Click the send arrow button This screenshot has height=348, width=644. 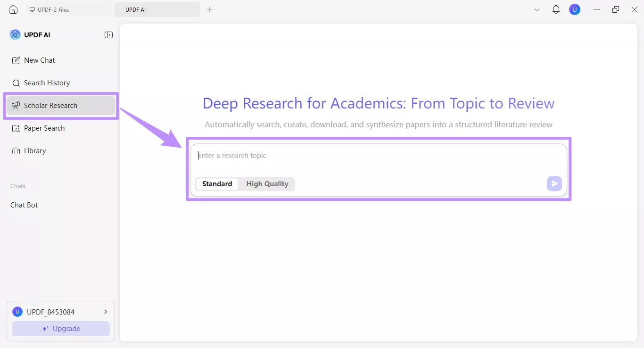[554, 184]
